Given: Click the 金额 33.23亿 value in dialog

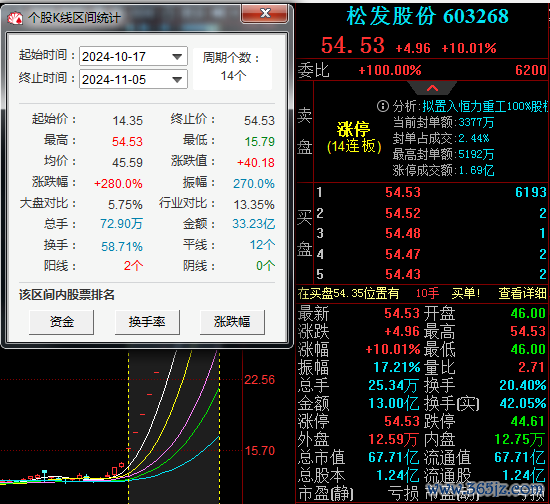Looking at the screenshot, I should [254, 224].
